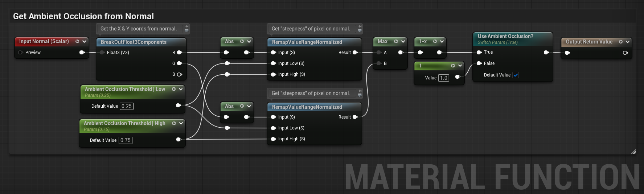Click the Float3 (V3) input pin
The width and height of the screenshot is (644, 194).
[102, 53]
